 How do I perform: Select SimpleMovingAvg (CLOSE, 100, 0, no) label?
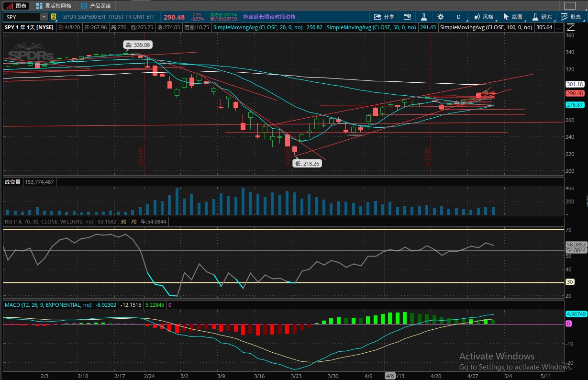486,27
